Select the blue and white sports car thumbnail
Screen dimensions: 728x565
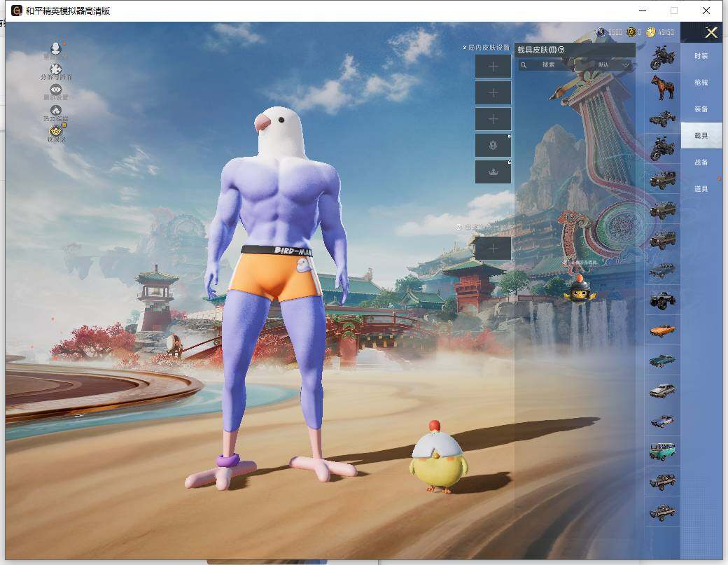tap(662, 421)
